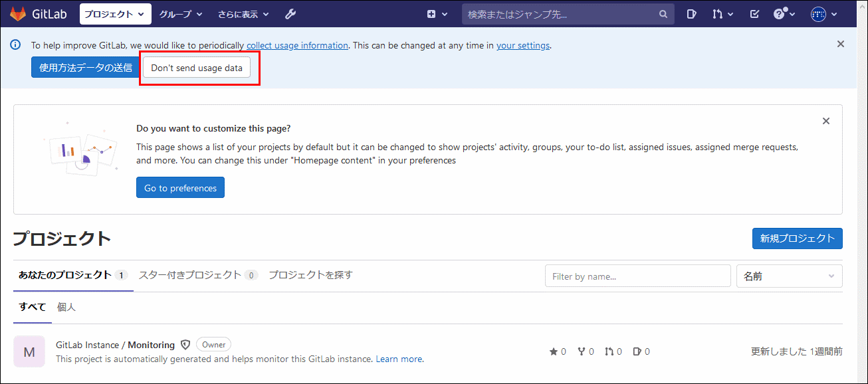Image resolution: width=868 pixels, height=384 pixels.
Task: Click the GitLab fox logo
Action: point(18,13)
